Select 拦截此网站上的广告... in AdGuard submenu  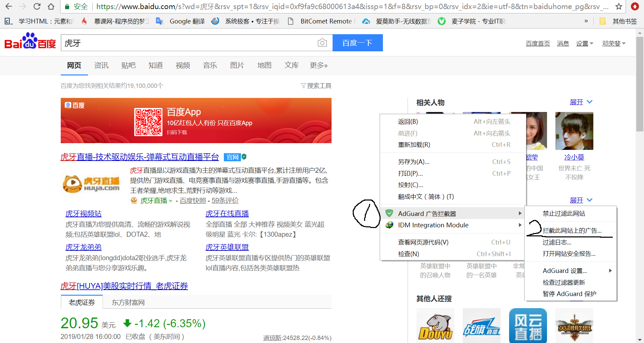[x=571, y=231]
